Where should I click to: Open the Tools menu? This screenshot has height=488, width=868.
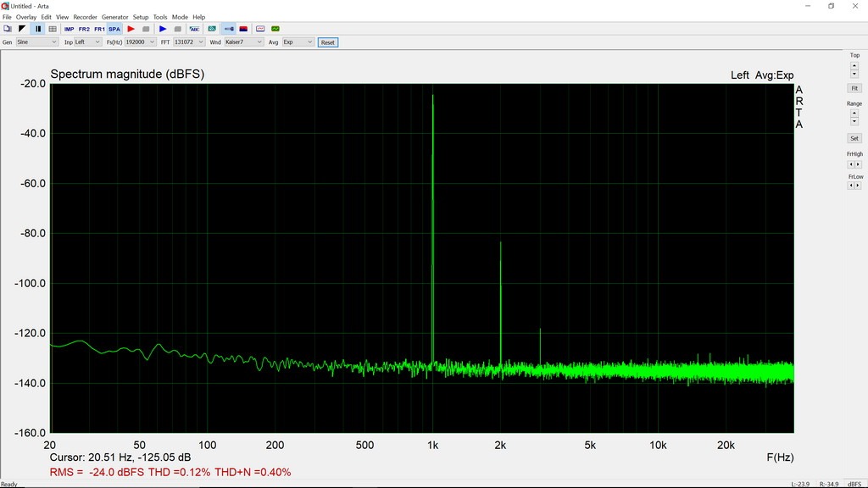click(x=160, y=17)
